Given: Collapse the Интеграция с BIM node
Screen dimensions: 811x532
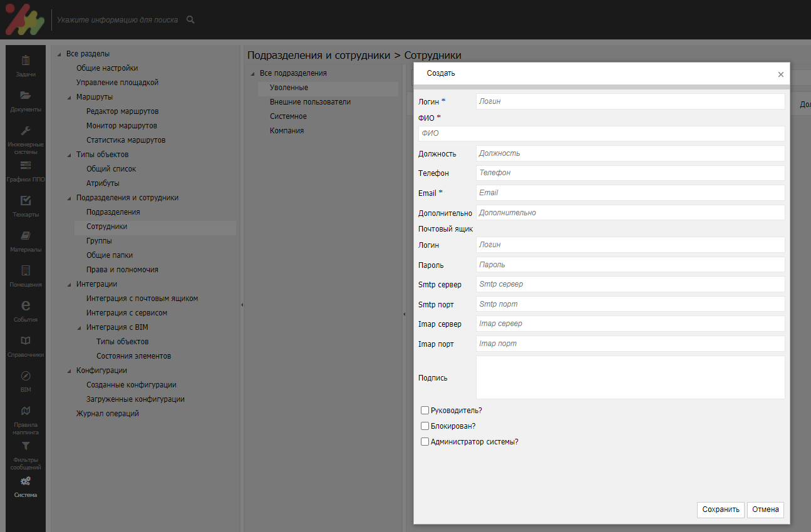Looking at the screenshot, I should coord(80,328).
